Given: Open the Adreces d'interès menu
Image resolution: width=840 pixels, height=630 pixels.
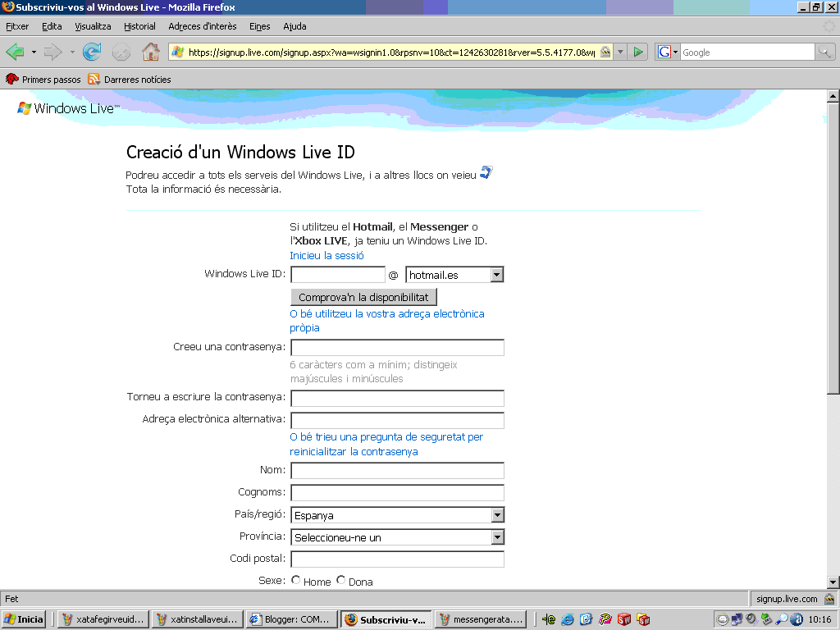Looking at the screenshot, I should pos(203,26).
